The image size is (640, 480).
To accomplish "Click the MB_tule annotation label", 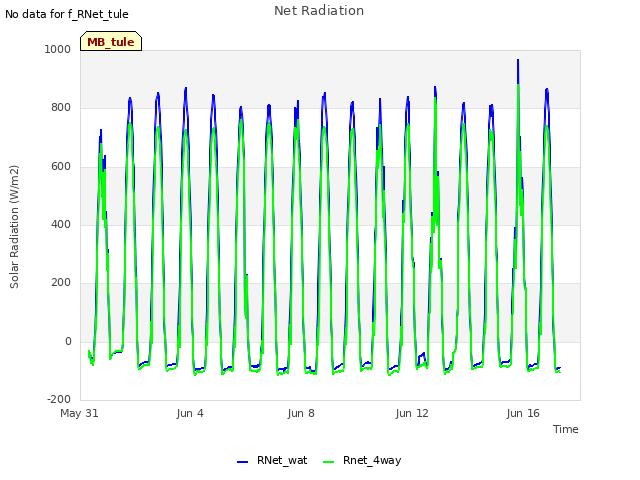I will pyautogui.click(x=111, y=41).
